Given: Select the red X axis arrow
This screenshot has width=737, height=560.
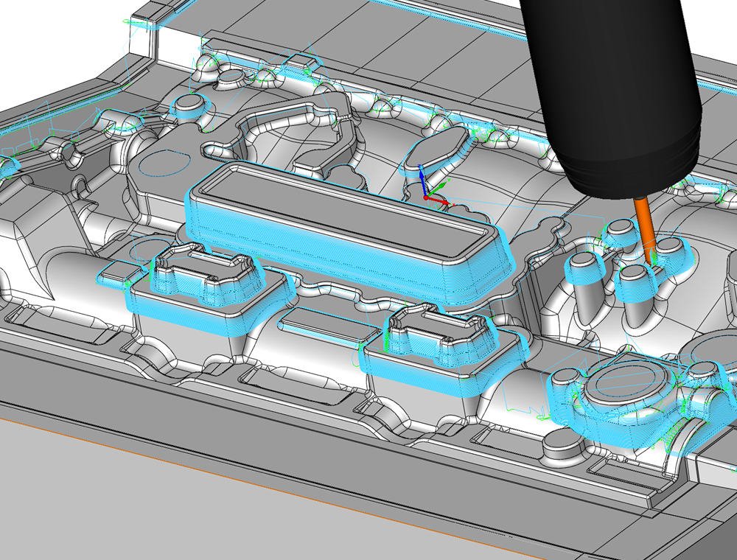Looking at the screenshot, I should (438, 201).
